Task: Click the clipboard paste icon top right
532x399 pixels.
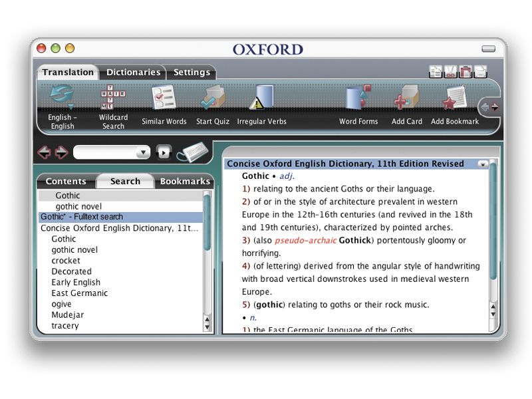Action: point(467,70)
